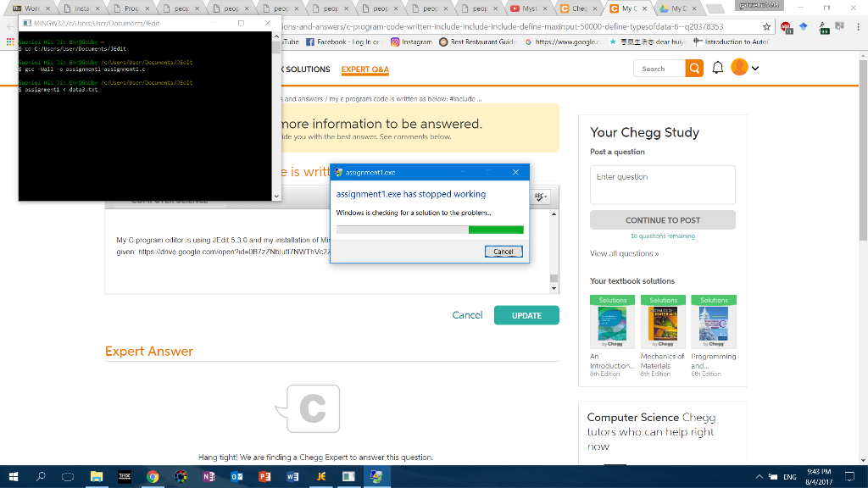The height and width of the screenshot is (488, 868).
Task: Open jEdit from the taskbar
Action: click(320, 476)
